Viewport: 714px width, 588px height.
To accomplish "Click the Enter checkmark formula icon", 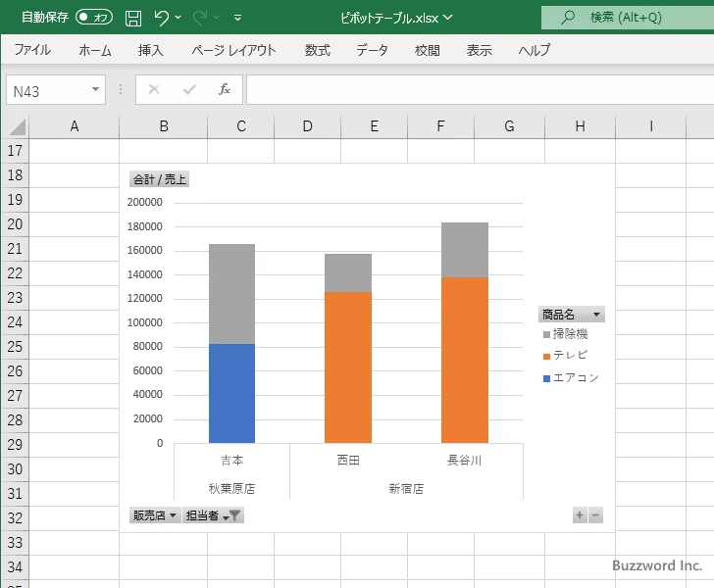I will coord(189,89).
